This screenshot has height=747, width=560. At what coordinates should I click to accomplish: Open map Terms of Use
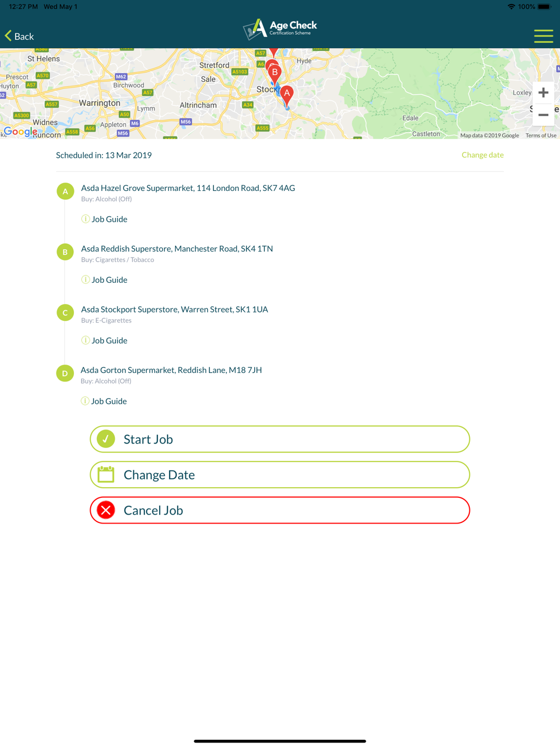[540, 136]
